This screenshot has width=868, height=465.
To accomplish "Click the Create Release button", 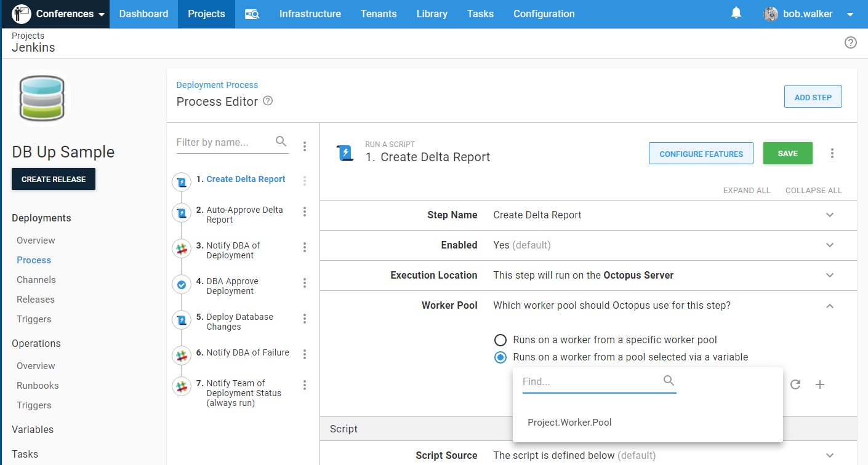I will coord(54,179).
